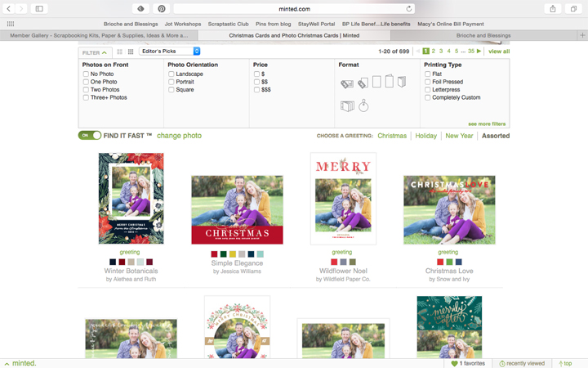Image resolution: width=588 pixels, height=368 pixels.
Task: Open the Top Sites grid icon
Action: pyautogui.click(x=11, y=24)
